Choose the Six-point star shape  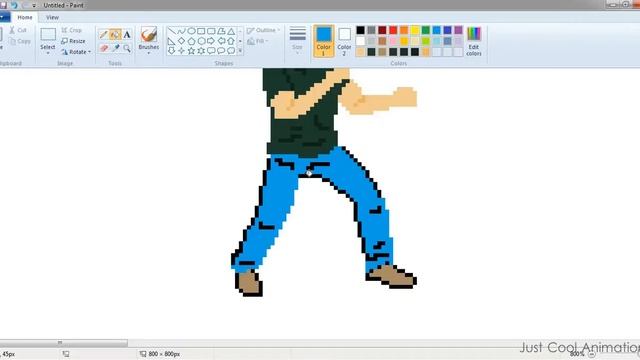[201, 51]
